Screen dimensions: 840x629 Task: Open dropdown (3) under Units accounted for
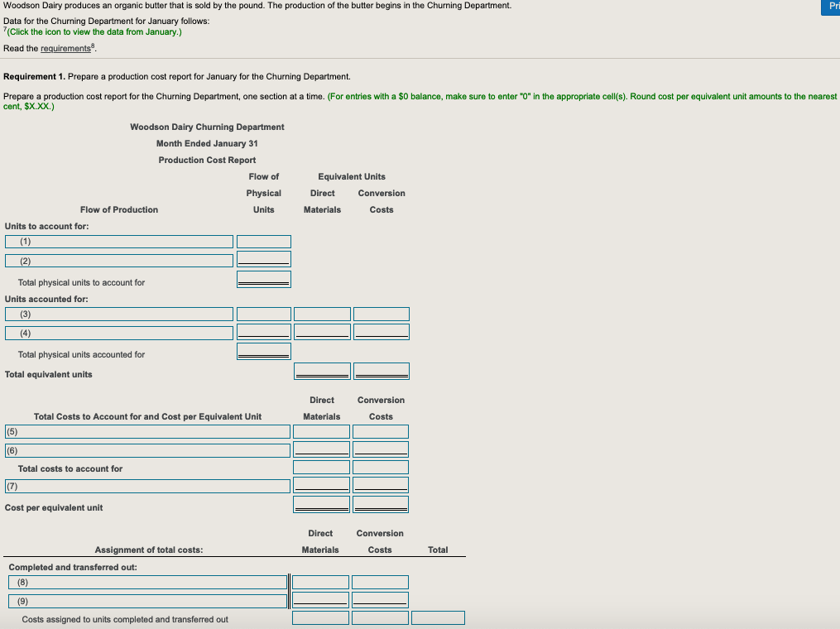[118, 314]
